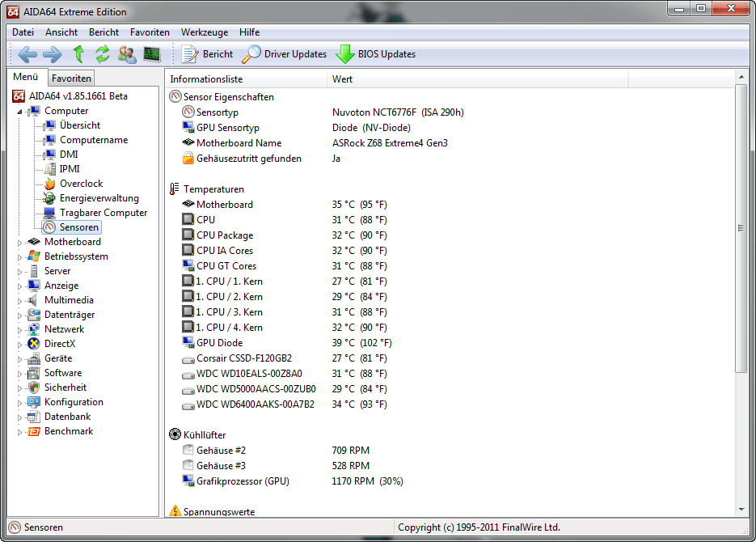This screenshot has height=542, width=756.
Task: Click the Datenbank icon in tree
Action: 34,417
